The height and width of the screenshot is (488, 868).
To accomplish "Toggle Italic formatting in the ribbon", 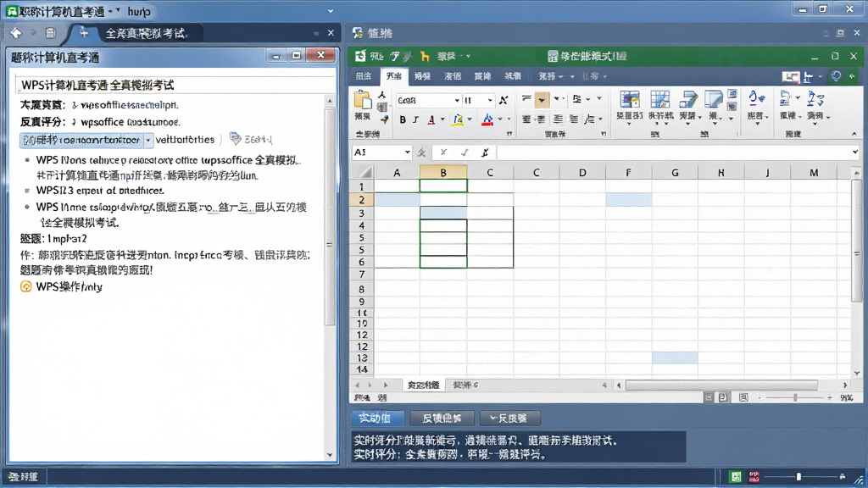I will pos(415,119).
